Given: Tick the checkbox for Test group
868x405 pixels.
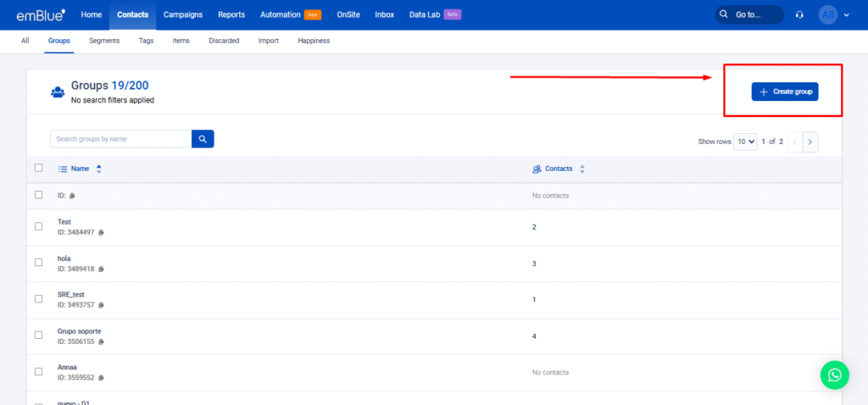Looking at the screenshot, I should (x=38, y=226).
